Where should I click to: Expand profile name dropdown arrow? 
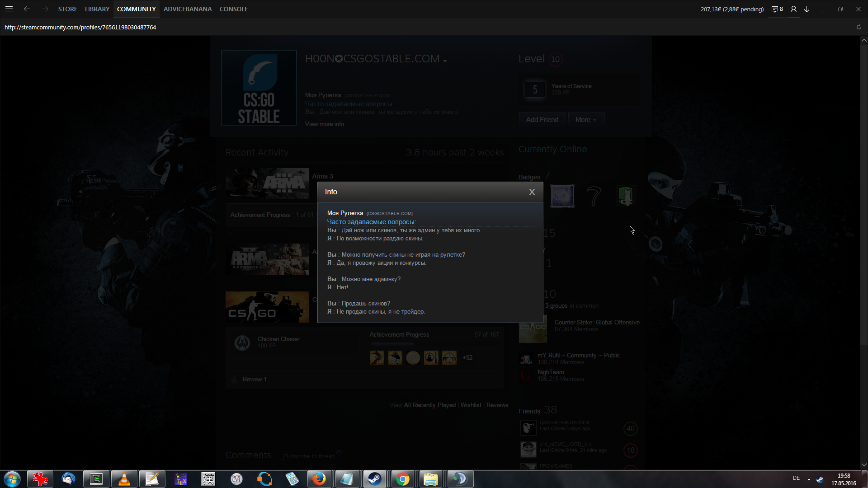click(x=445, y=61)
